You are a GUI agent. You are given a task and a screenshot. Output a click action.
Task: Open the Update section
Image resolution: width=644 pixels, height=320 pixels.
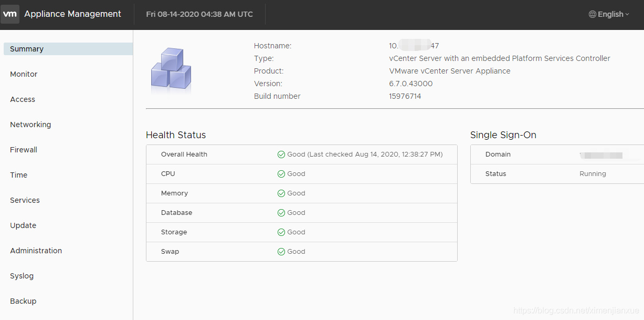[23, 225]
